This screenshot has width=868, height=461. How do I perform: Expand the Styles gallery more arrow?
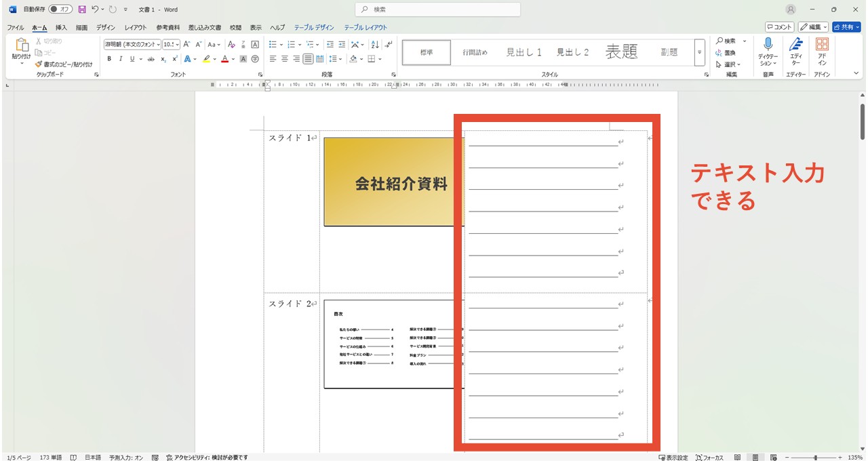tap(699, 52)
